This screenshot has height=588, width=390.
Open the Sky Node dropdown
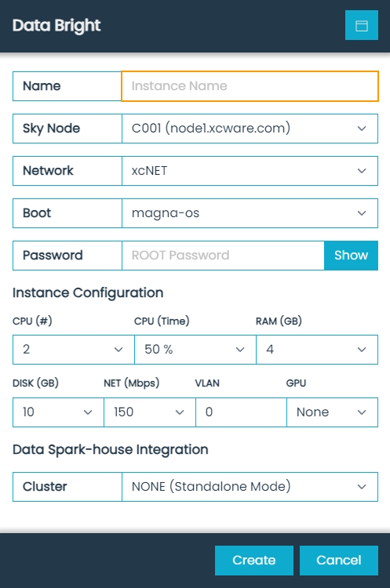pyautogui.click(x=250, y=129)
